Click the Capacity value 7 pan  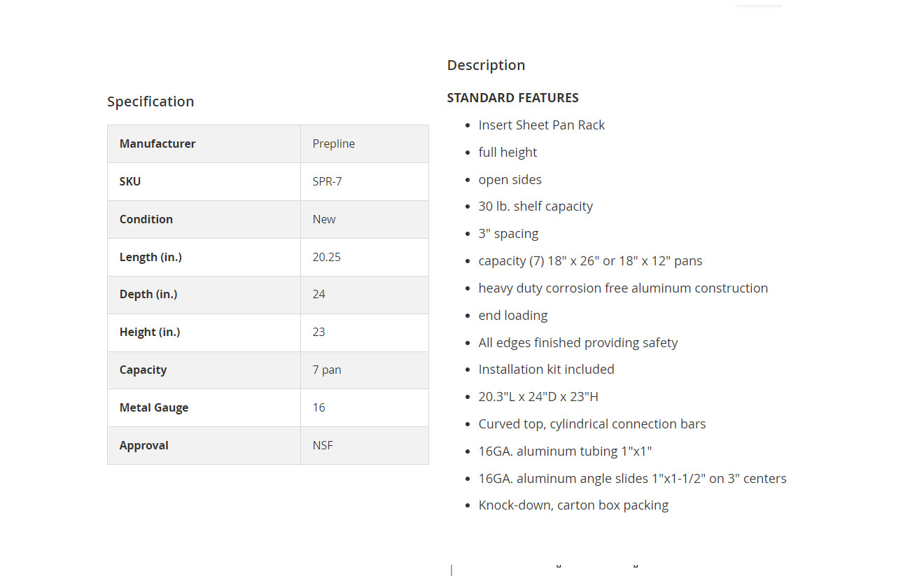(327, 370)
